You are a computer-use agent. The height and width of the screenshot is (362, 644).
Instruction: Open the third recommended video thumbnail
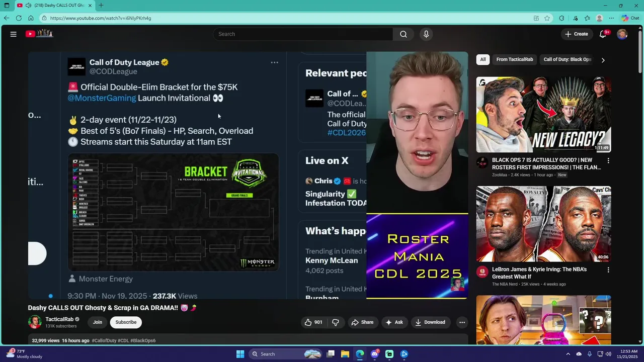click(x=544, y=320)
